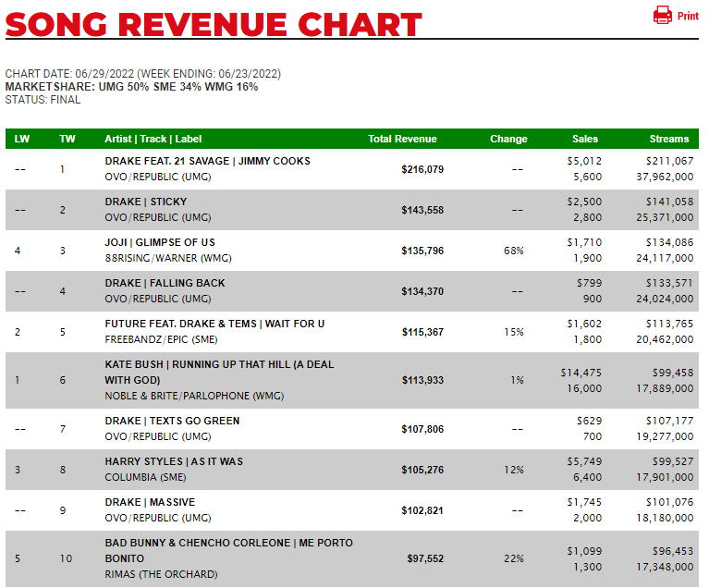Select HARRY STYLES | AS IT WAS title
Viewport: 709px width, 588px height.
(x=174, y=461)
